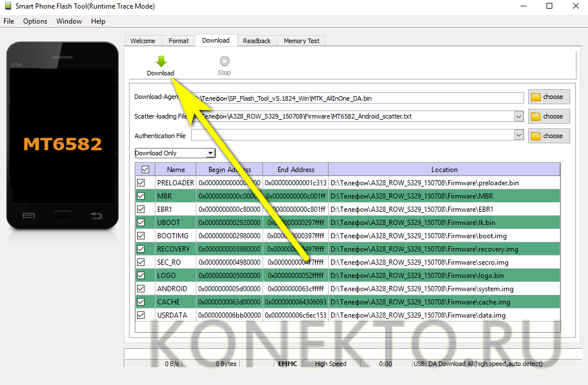
Task: Click the Download-Agent path field
Action: [358, 98]
